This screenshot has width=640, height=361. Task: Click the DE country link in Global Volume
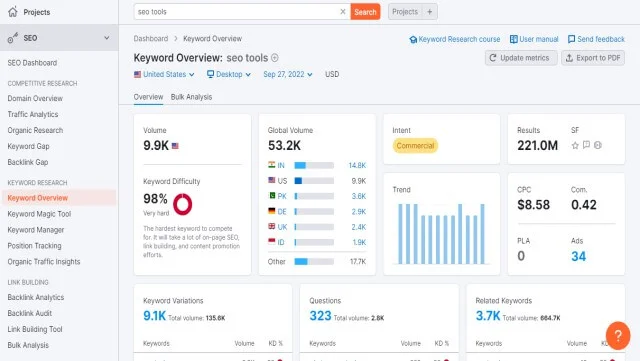click(x=282, y=212)
